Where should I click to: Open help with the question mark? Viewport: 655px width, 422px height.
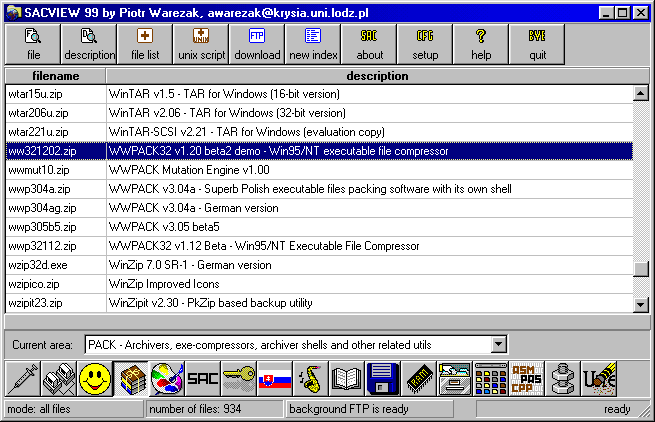tap(481, 44)
